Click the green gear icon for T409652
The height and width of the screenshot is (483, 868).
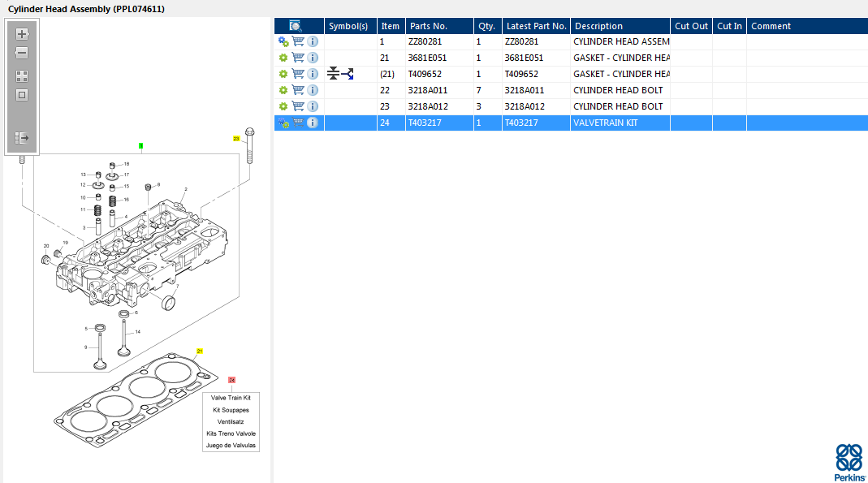pyautogui.click(x=283, y=74)
